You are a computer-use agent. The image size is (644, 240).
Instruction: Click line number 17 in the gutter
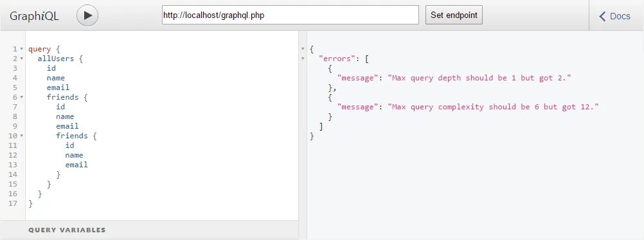click(x=13, y=203)
